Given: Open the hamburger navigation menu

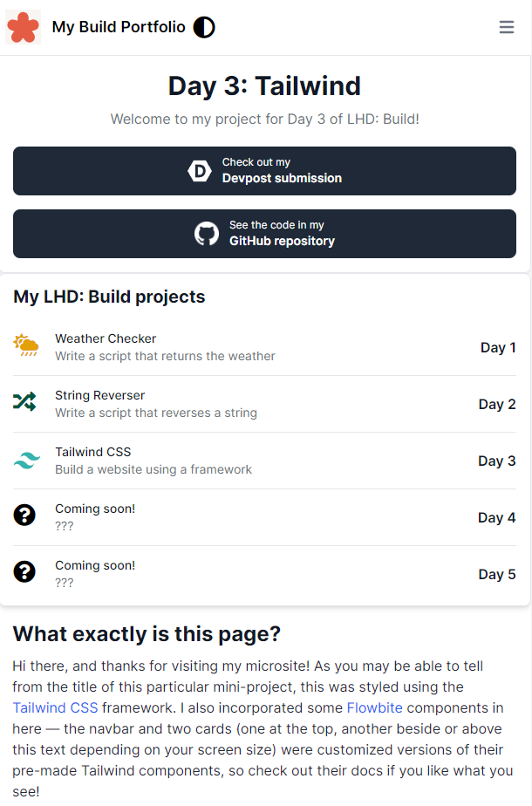Looking at the screenshot, I should point(507,27).
